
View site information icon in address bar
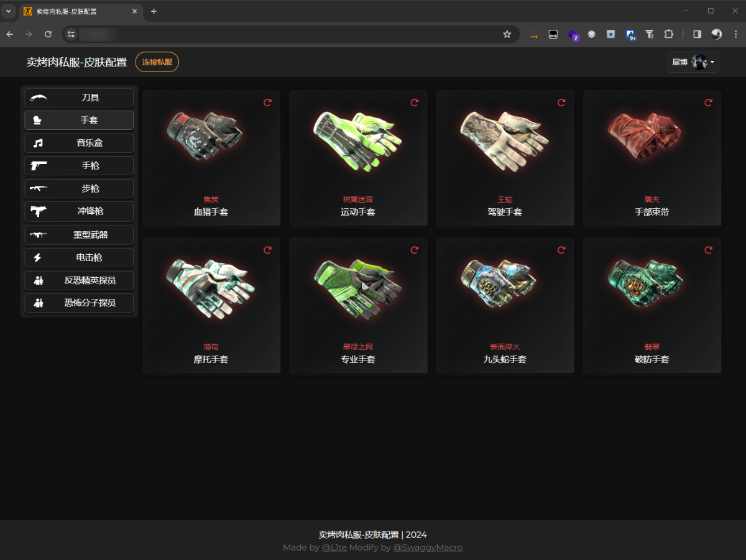pos(71,34)
